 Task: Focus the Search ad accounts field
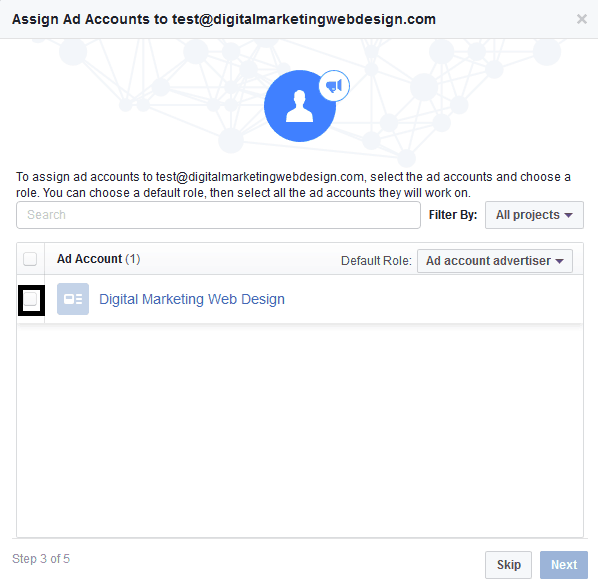pyautogui.click(x=218, y=215)
